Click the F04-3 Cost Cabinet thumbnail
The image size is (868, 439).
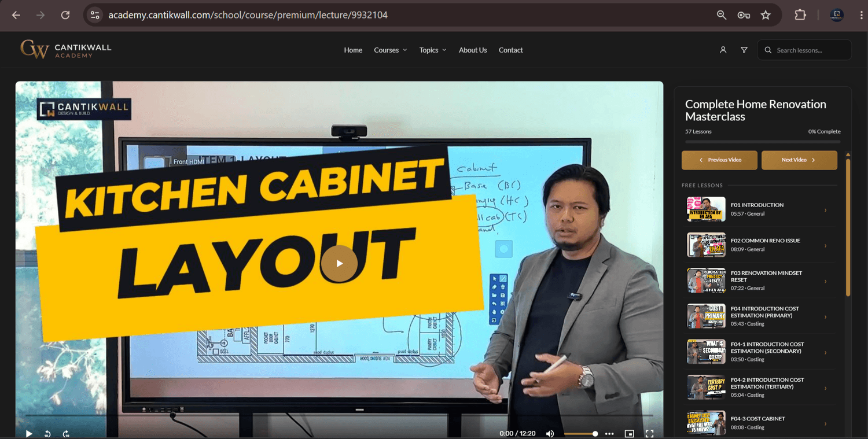click(x=706, y=423)
